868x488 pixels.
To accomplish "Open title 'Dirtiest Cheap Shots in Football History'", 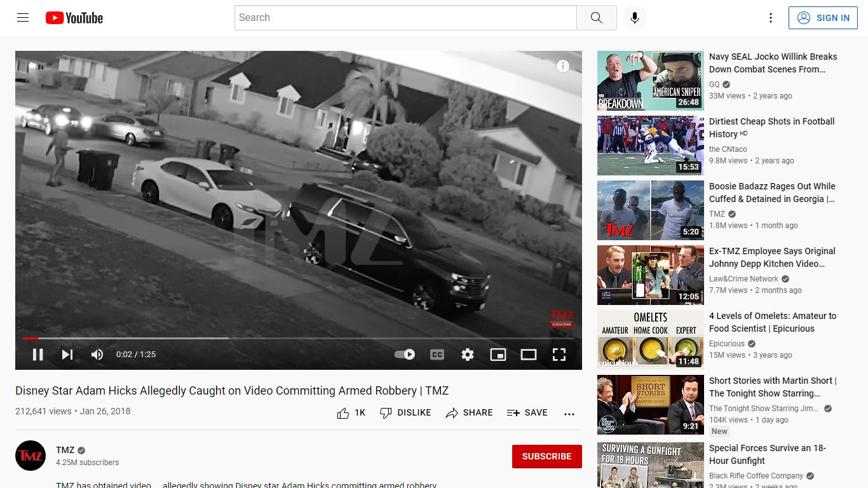I will pyautogui.click(x=772, y=128).
